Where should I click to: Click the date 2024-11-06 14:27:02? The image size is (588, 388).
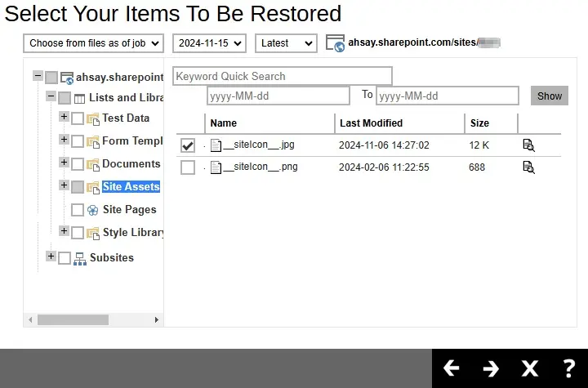(x=384, y=145)
